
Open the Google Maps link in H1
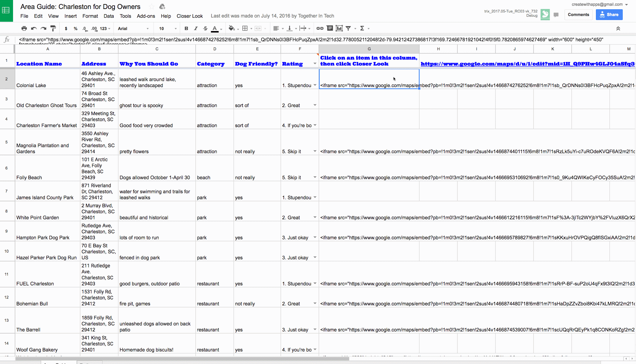click(528, 64)
